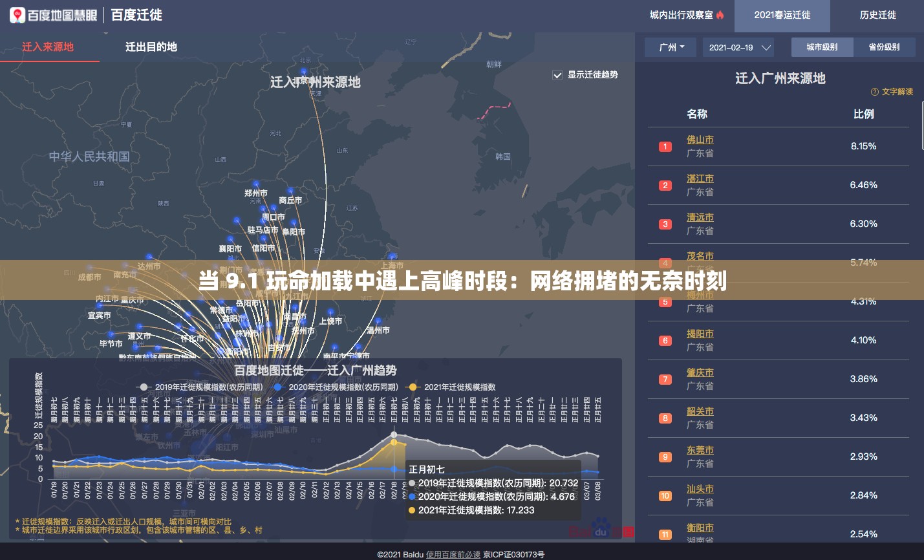The height and width of the screenshot is (560, 924).
Task: Open the 肇庆市 link
Action: point(700,372)
